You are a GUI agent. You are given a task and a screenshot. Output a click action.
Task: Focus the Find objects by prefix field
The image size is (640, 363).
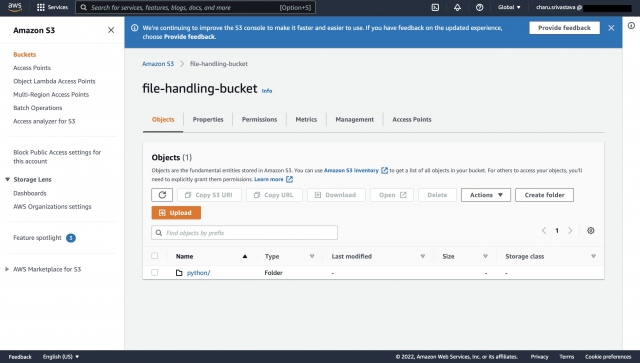(x=244, y=233)
